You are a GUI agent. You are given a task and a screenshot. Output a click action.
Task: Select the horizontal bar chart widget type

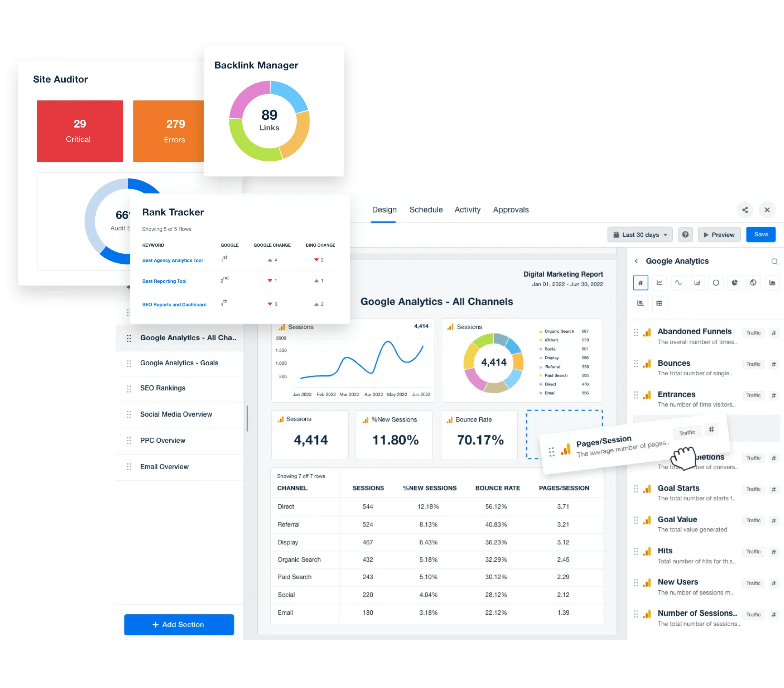click(x=640, y=303)
